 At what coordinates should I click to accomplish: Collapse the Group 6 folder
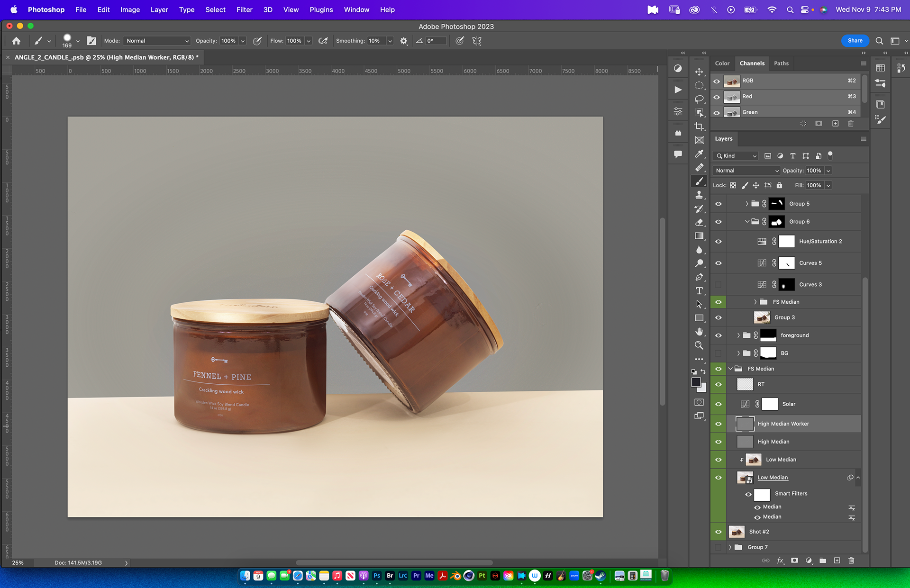point(747,222)
